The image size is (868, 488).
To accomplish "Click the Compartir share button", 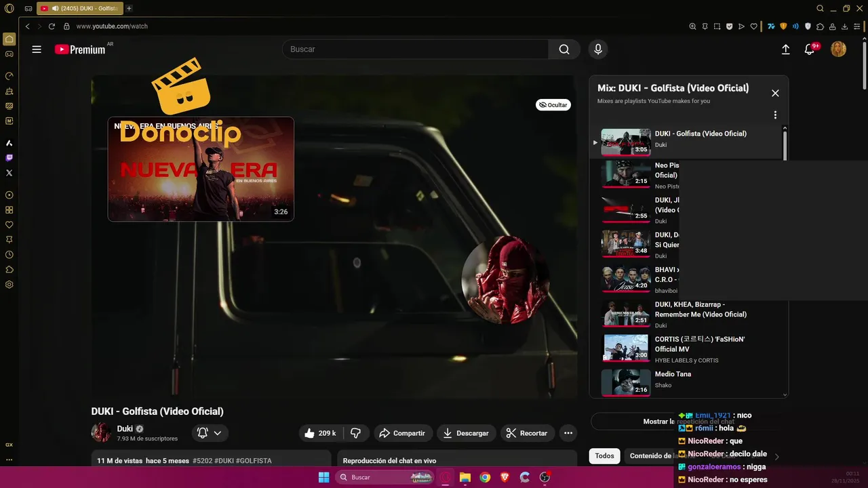I will (402, 433).
